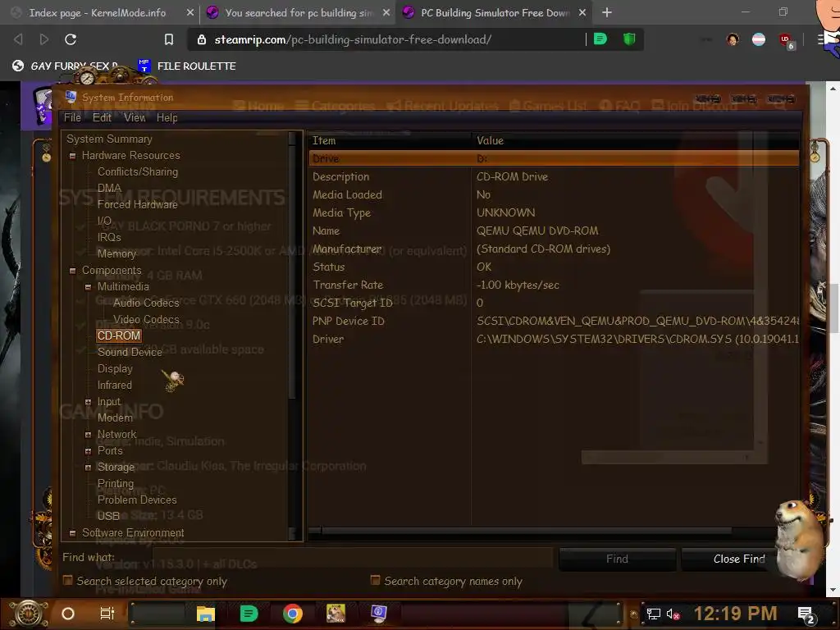Open File Explorer from the taskbar
The height and width of the screenshot is (630, 840).
(x=205, y=614)
